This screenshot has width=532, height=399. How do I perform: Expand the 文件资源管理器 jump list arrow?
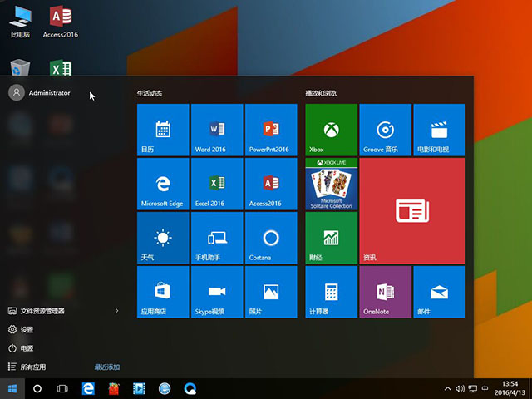[116, 311]
